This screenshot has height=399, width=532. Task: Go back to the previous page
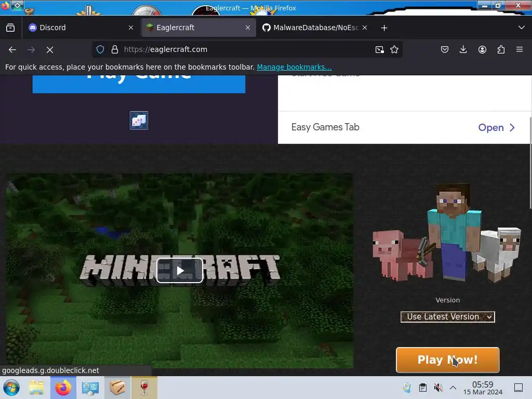12,50
